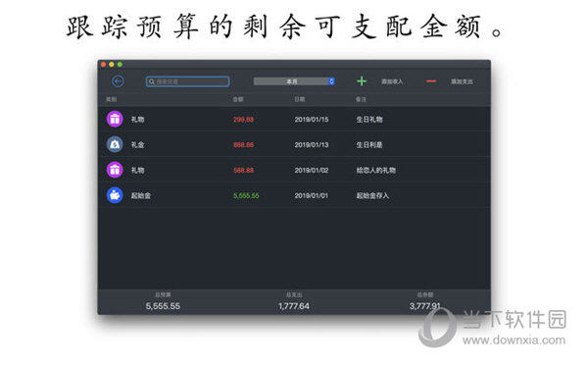Image resolution: width=588 pixels, height=367 pixels.
Task: Open the 本月 period dropdown
Action: [294, 81]
